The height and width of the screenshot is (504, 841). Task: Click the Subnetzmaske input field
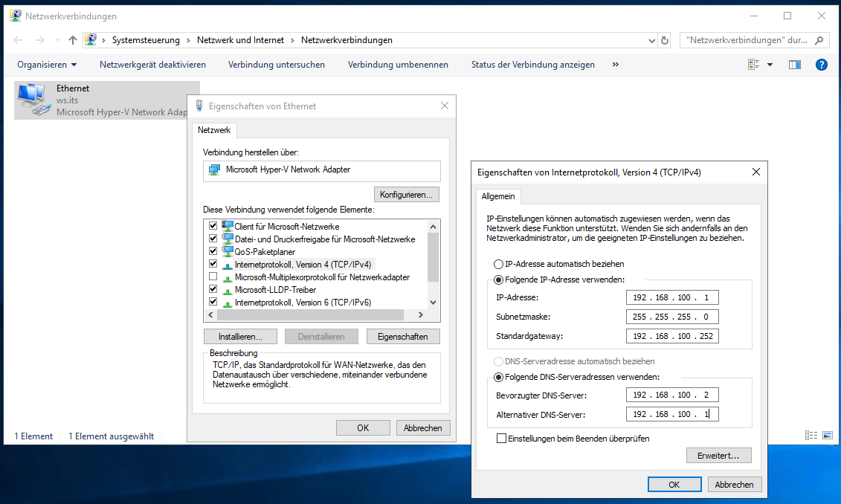672,317
